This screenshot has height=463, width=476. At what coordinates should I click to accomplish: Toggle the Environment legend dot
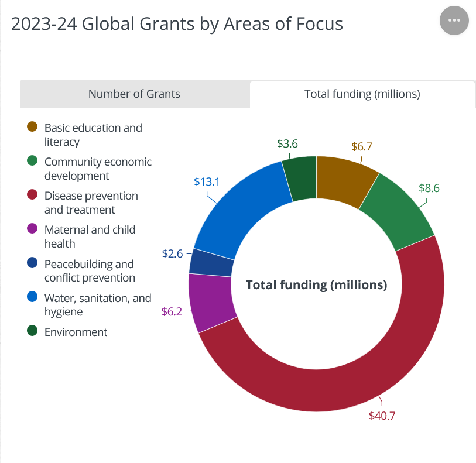click(x=33, y=331)
